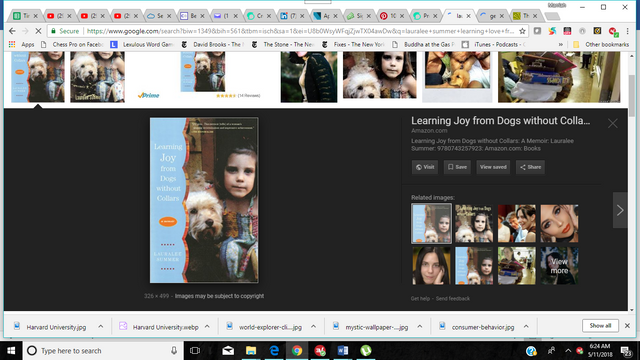Click the Visit button
This screenshot has width=640, height=360.
(x=424, y=167)
